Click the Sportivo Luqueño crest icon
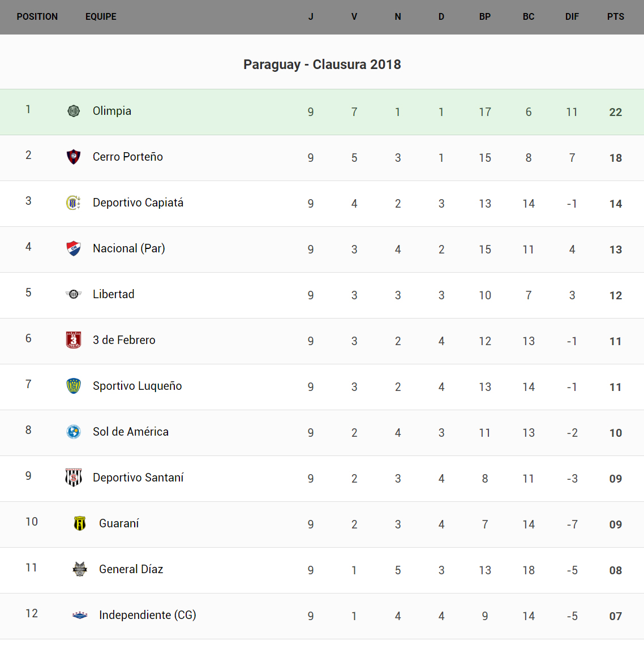Image resolution: width=644 pixels, height=645 pixels. [74, 386]
